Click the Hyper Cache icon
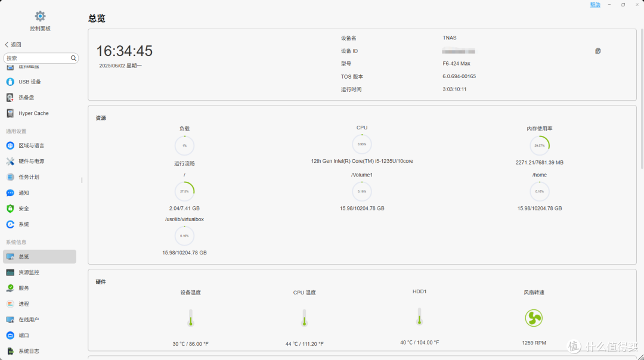 coord(10,113)
